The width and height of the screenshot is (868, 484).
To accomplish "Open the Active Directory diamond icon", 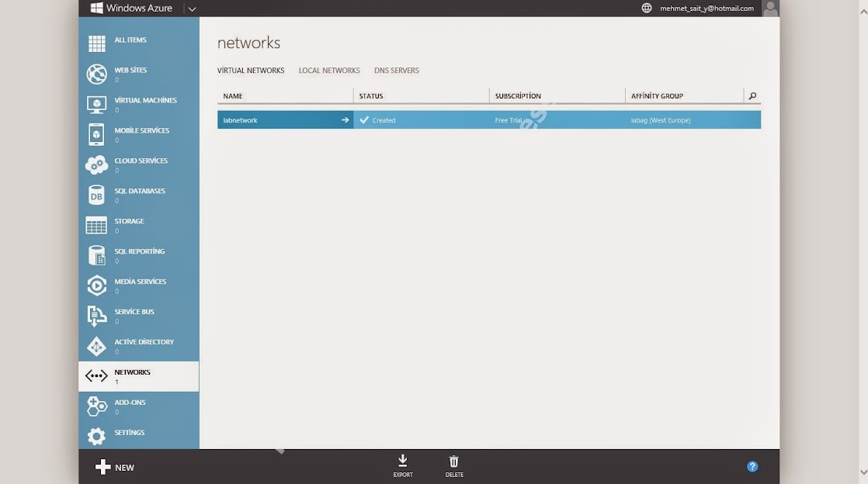I will click(96, 346).
